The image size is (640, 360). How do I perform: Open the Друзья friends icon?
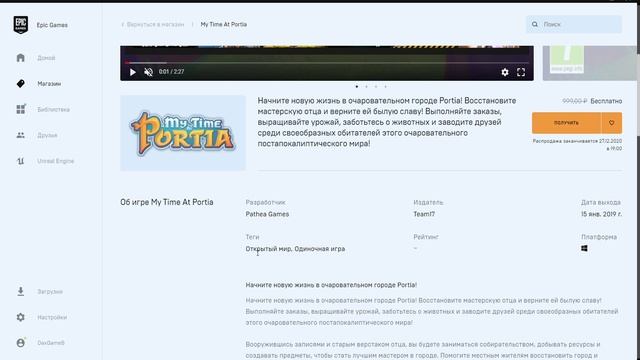click(x=20, y=135)
